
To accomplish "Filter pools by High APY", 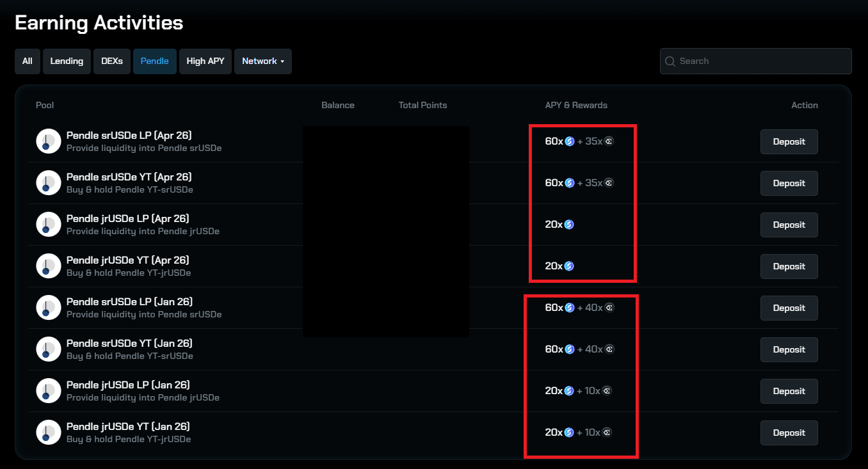I will (205, 61).
